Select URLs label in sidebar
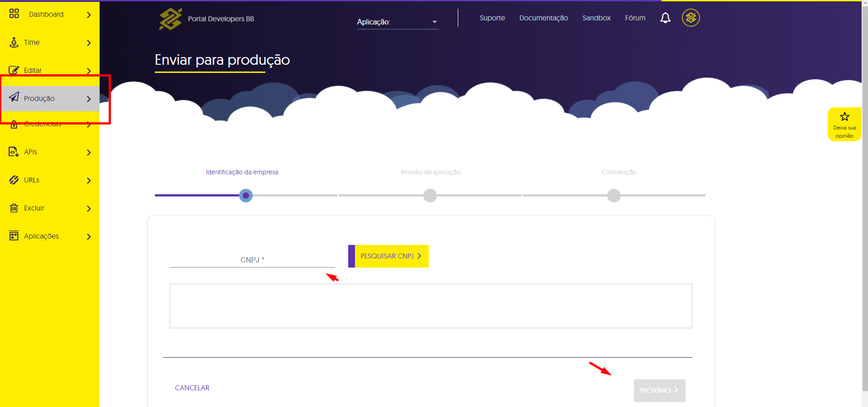This screenshot has height=407, width=868. click(x=32, y=180)
